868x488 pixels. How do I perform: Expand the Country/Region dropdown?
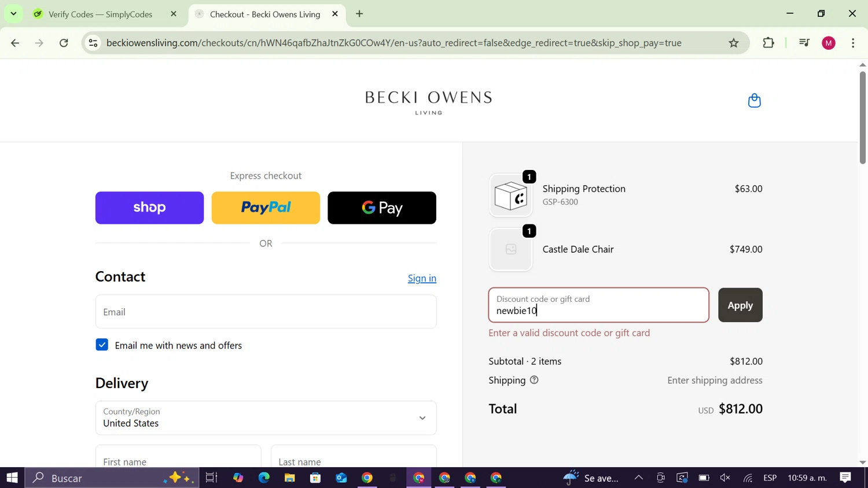click(266, 417)
